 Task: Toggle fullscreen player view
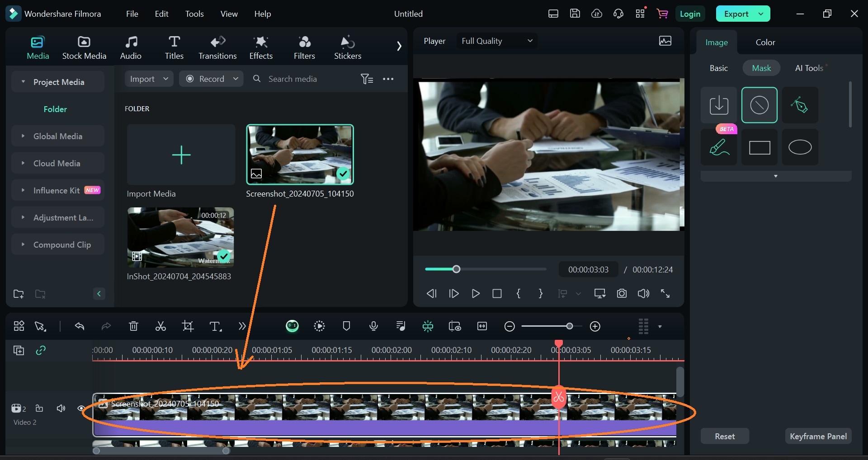665,294
